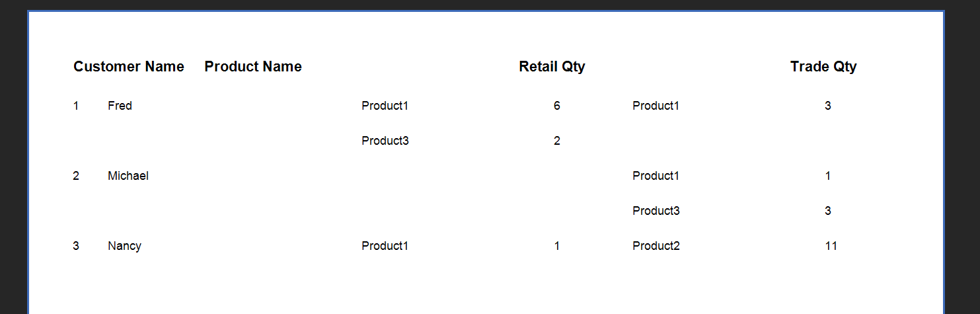Select the Trade Qty column header
The height and width of the screenshot is (314, 980).
tap(823, 67)
